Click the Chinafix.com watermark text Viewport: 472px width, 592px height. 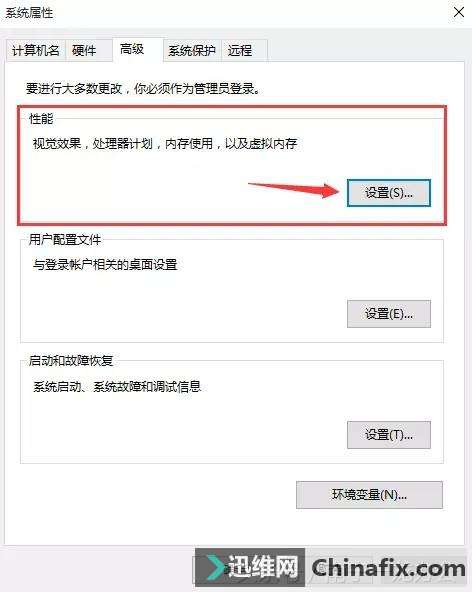pos(389,568)
